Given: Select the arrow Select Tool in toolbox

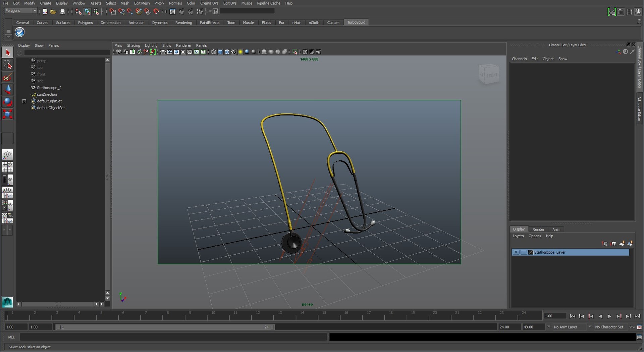Looking at the screenshot, I should coord(7,52).
